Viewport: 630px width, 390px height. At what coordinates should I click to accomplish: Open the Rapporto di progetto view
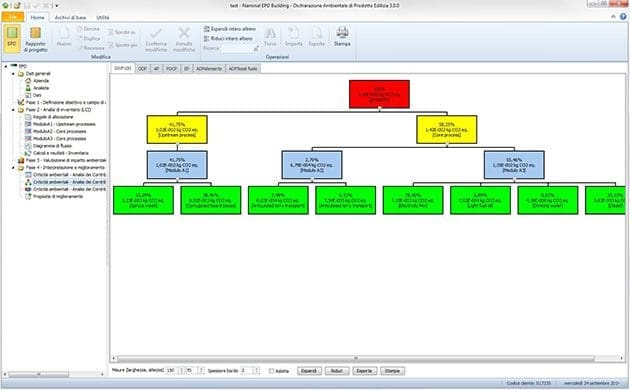coord(35,39)
